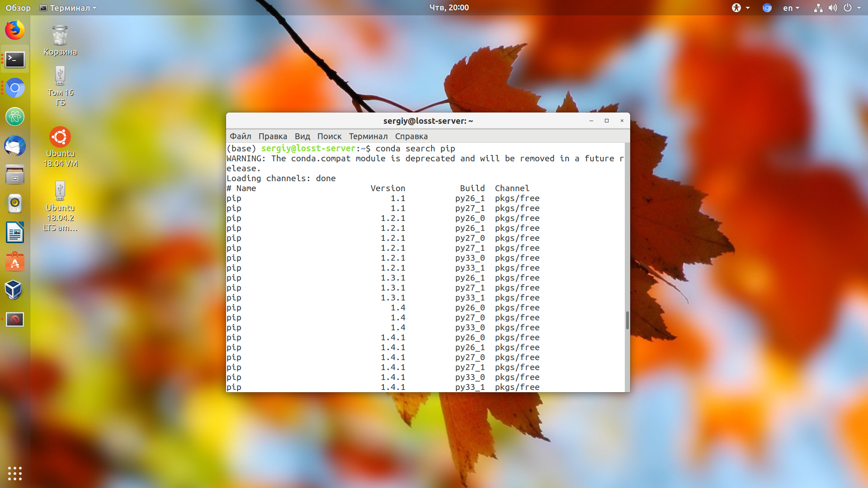Image resolution: width=868 pixels, height=488 pixels.
Task: Click build value py33_1 for version 1.3.1
Action: (x=470, y=297)
